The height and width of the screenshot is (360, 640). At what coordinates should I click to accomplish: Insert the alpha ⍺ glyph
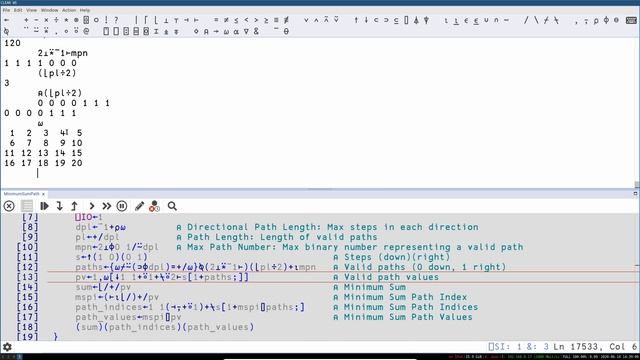pyautogui.click(x=236, y=31)
